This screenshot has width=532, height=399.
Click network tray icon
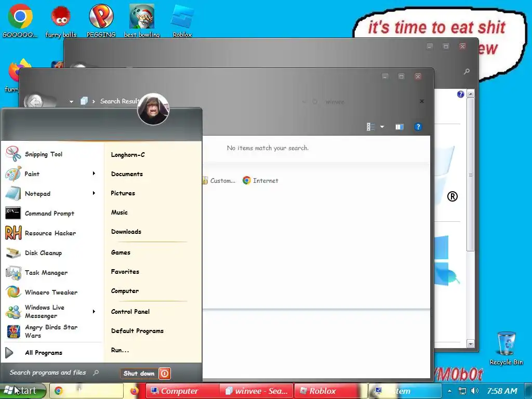click(462, 391)
